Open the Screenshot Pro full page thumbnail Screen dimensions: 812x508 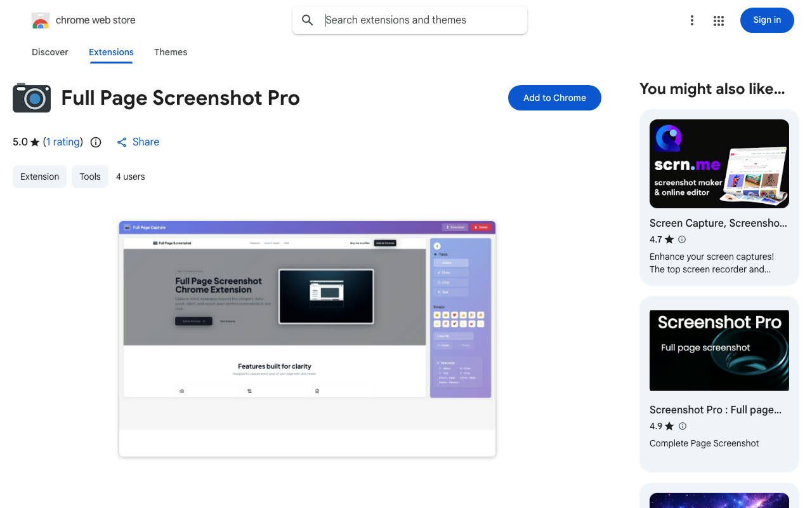(x=719, y=351)
